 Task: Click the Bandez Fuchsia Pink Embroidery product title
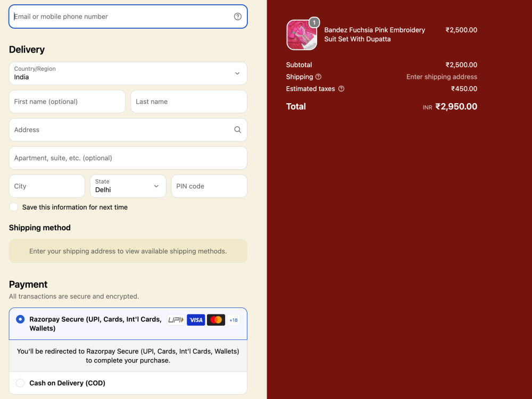tap(374, 34)
